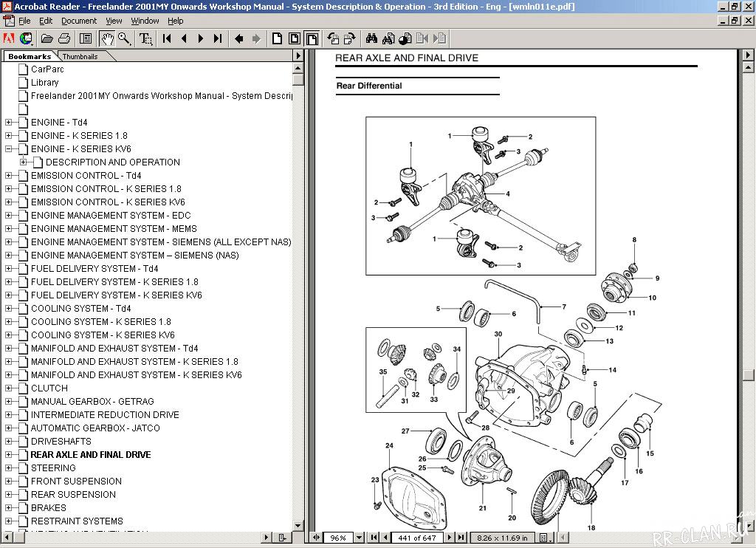Screen dimensions: 756x548
Task: Click the Fit Width page view icon
Action: point(312,38)
